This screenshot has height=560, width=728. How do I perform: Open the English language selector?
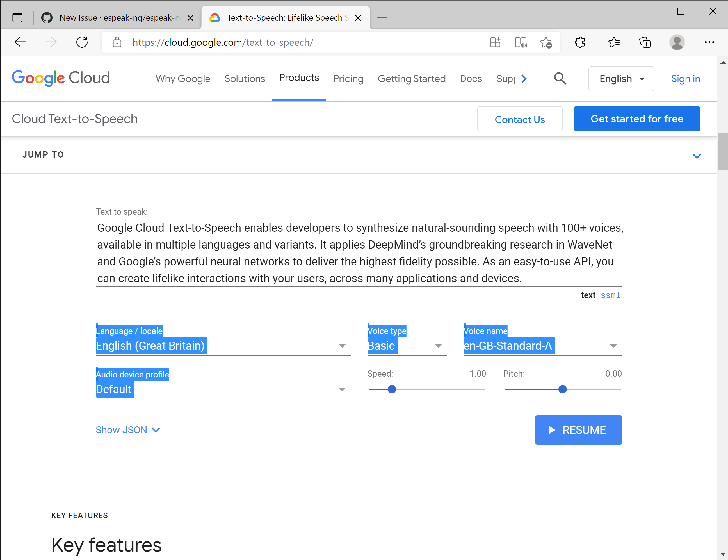click(x=621, y=79)
